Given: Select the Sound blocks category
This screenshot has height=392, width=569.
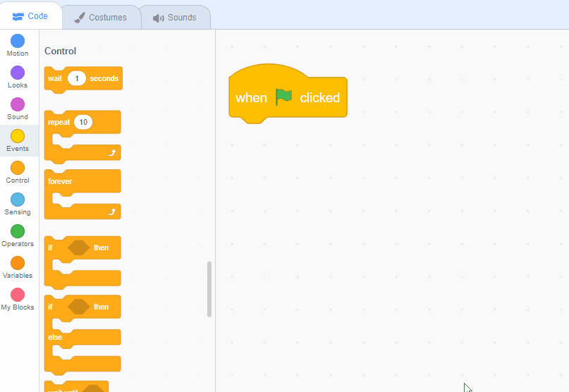Looking at the screenshot, I should 18,109.
